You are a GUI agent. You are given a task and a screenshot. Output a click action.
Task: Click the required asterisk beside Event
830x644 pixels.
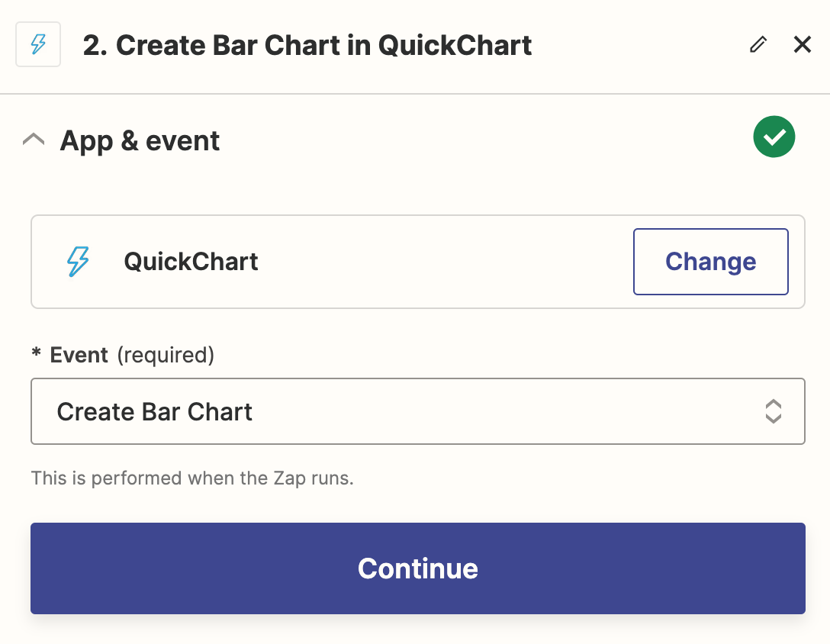pos(36,353)
